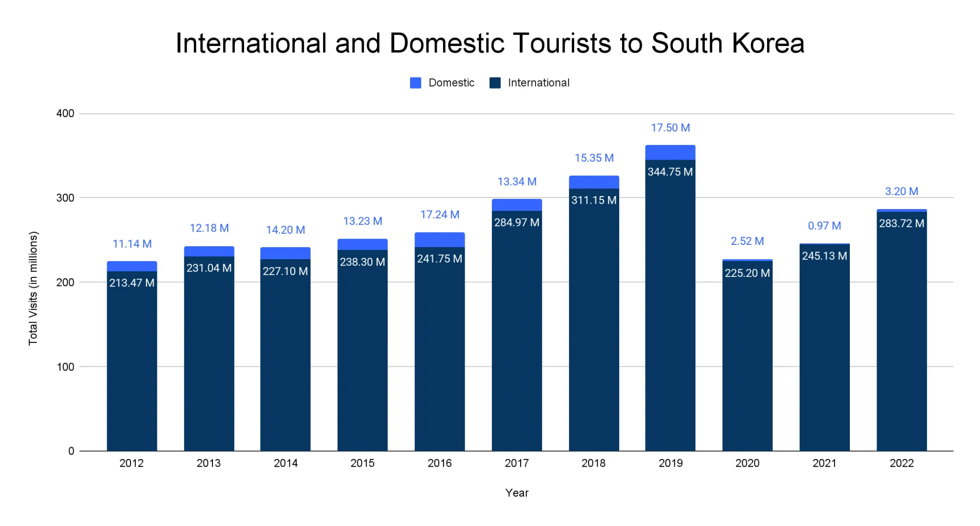Click the 2014 x-axis year label
The height and width of the screenshot is (526, 980).
[285, 463]
